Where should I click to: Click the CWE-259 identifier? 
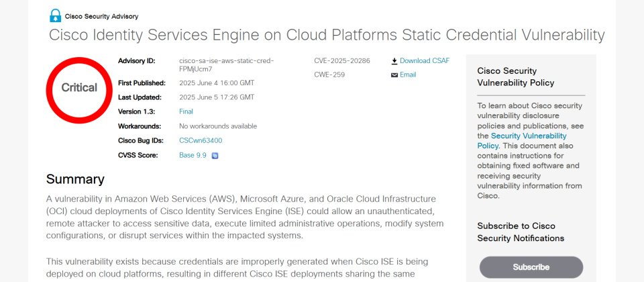pos(329,75)
